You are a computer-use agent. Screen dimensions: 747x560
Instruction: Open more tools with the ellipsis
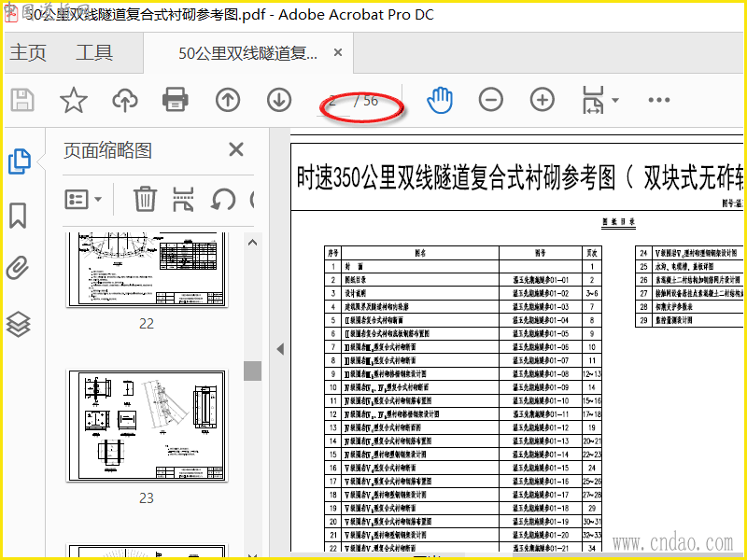[x=659, y=100]
